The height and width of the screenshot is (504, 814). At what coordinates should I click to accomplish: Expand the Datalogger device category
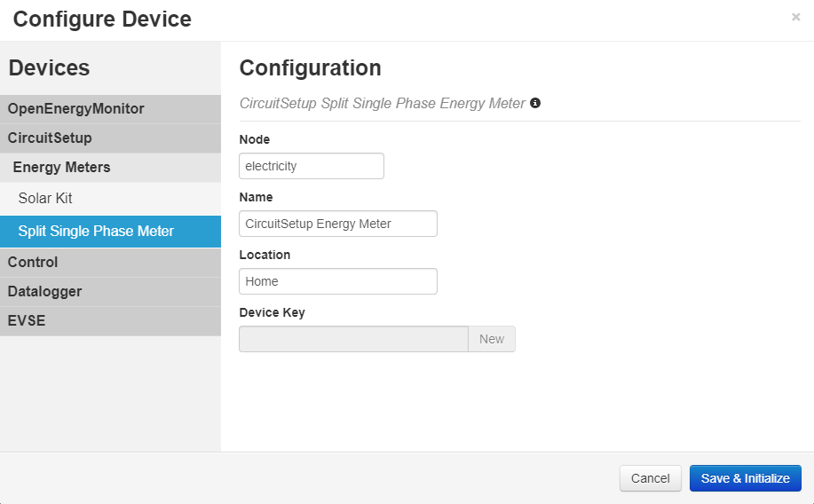click(x=44, y=292)
